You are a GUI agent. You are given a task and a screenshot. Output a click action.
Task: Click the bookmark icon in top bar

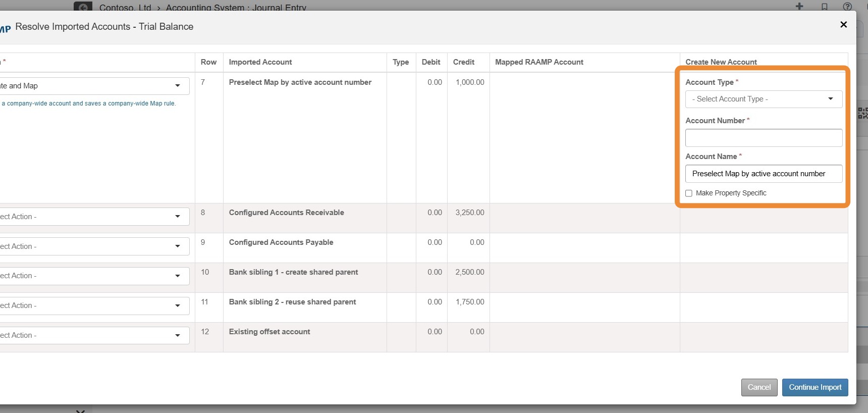tap(824, 7)
